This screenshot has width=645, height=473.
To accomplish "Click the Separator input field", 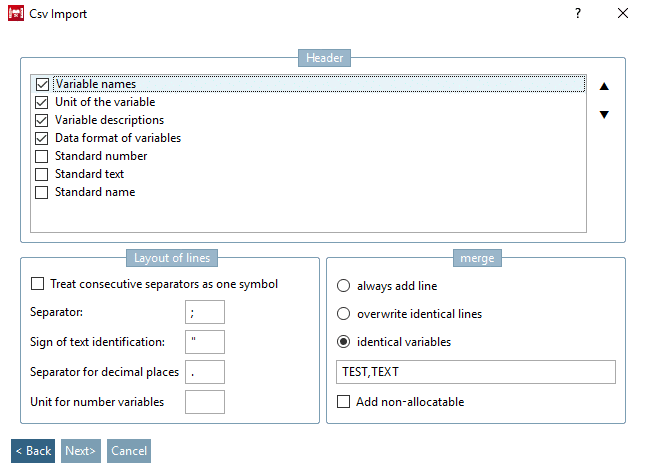I will (x=205, y=312).
